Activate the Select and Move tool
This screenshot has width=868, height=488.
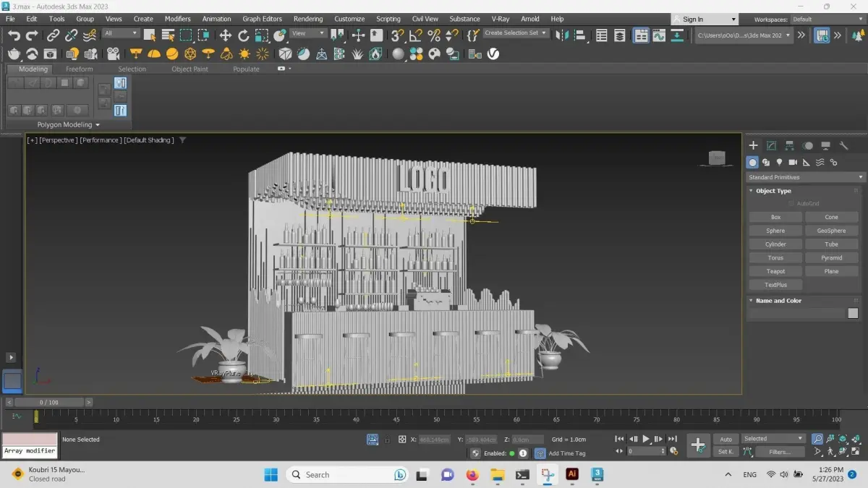(x=226, y=35)
